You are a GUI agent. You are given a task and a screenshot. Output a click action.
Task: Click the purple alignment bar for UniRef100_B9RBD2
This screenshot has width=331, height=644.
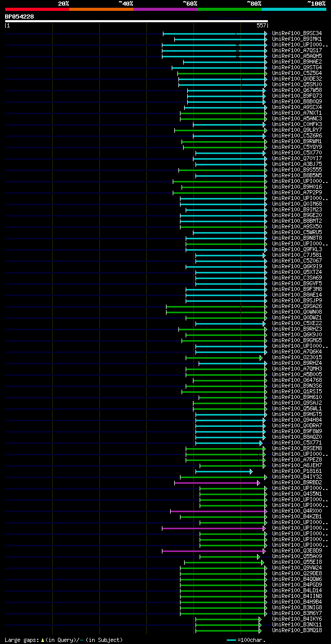click(x=217, y=483)
